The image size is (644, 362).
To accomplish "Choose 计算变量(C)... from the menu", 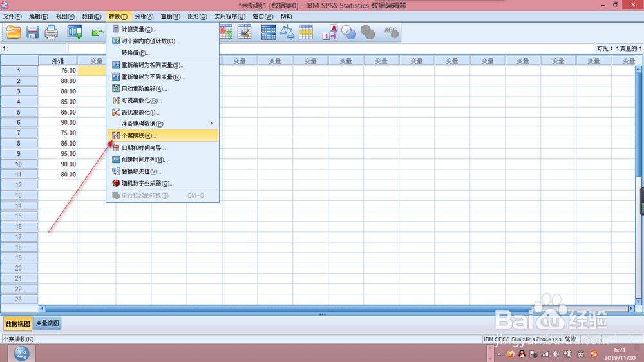I will pyautogui.click(x=162, y=29).
